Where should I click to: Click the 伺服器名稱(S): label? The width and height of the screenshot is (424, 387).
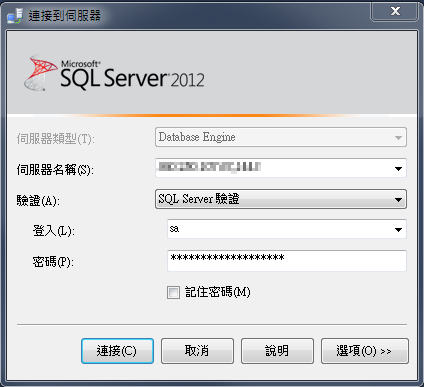click(55, 170)
